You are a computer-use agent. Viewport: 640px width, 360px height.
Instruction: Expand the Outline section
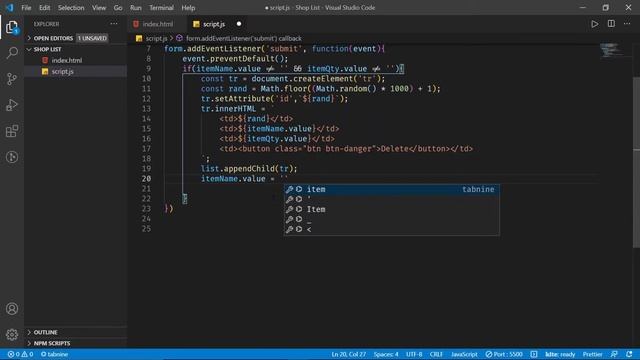pos(29,332)
